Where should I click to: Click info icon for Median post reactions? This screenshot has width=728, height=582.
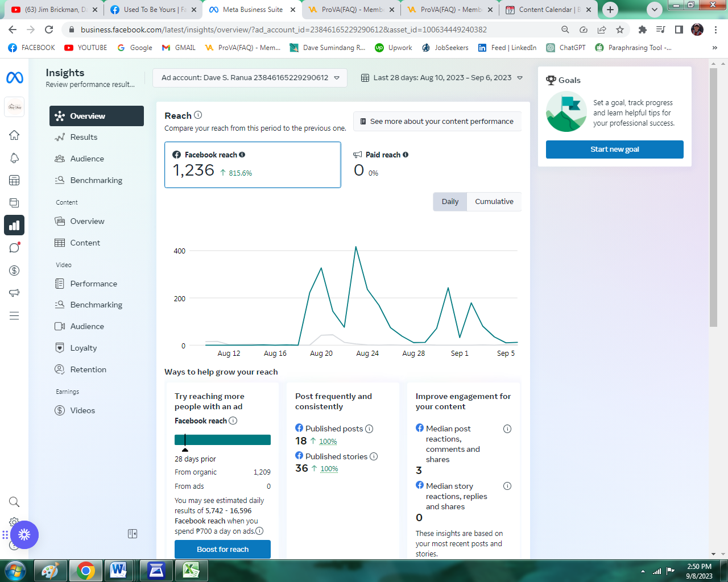(507, 429)
